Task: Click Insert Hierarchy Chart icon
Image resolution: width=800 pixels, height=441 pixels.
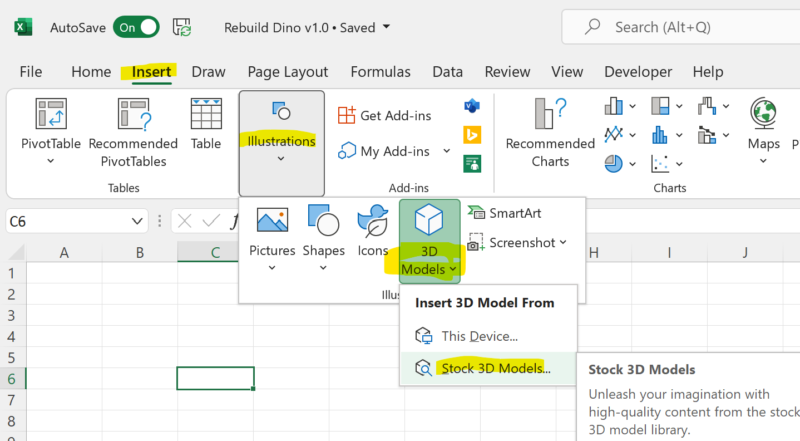Action: tap(660, 106)
